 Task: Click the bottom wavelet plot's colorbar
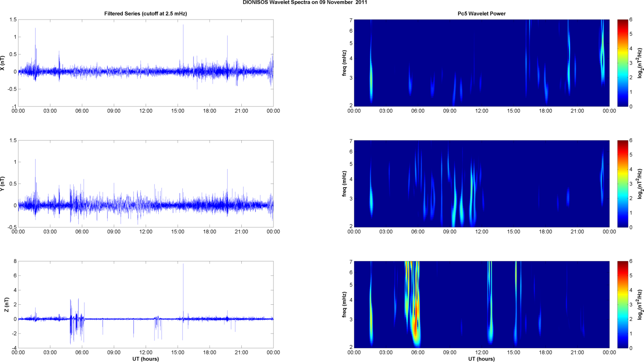coord(622,304)
